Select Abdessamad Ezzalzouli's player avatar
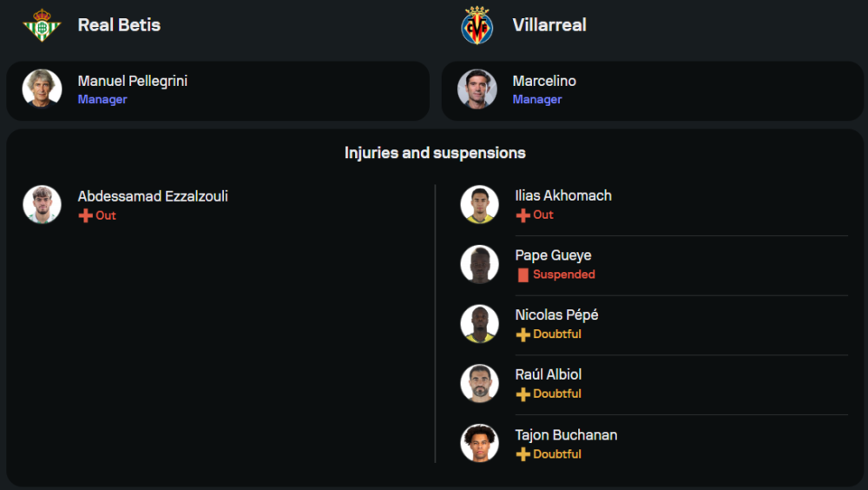Image resolution: width=868 pixels, height=490 pixels. point(42,204)
